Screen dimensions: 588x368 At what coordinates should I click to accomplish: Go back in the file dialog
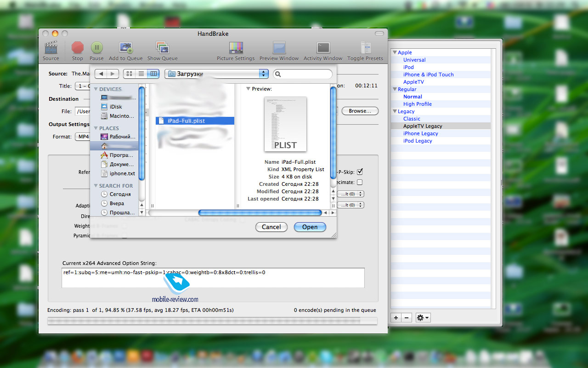tap(102, 74)
